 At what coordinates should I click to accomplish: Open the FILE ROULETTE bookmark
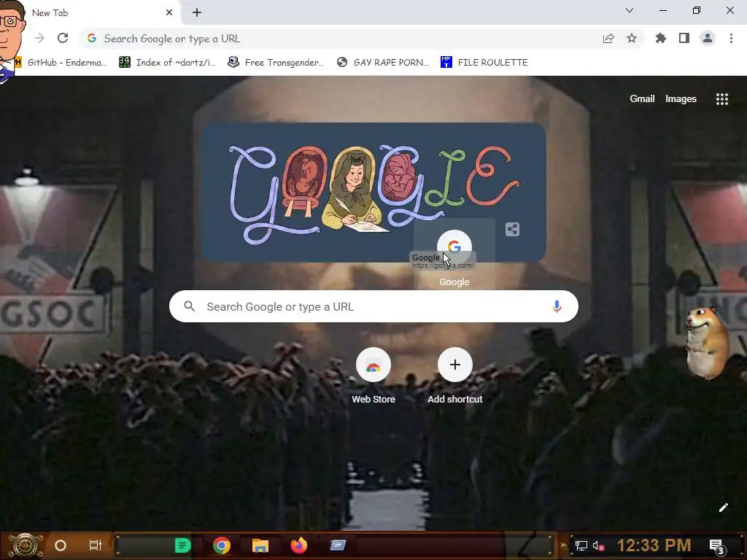coord(484,63)
